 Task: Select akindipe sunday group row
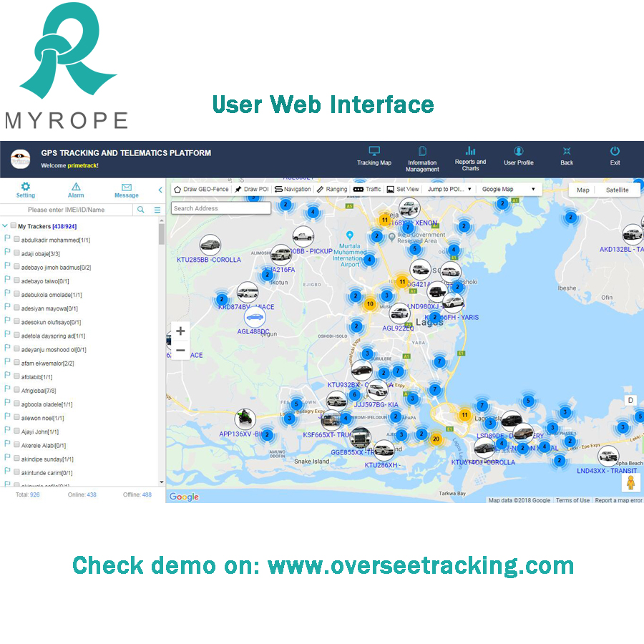pos(47,459)
